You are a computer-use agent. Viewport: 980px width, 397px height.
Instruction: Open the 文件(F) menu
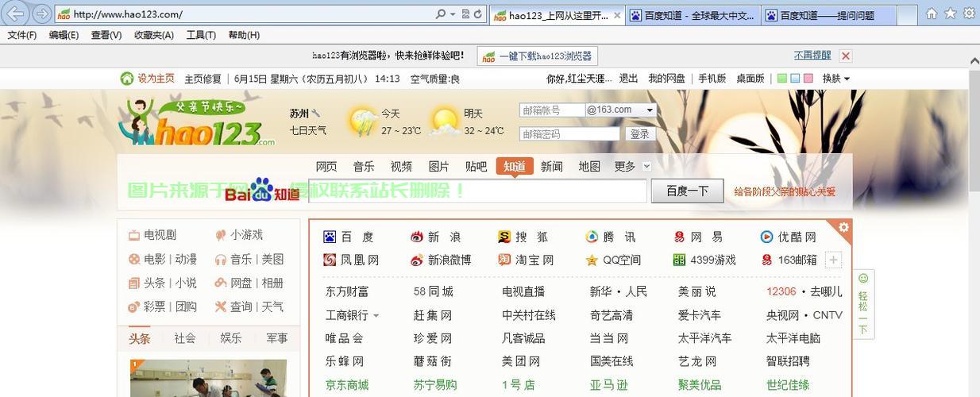coord(22,35)
